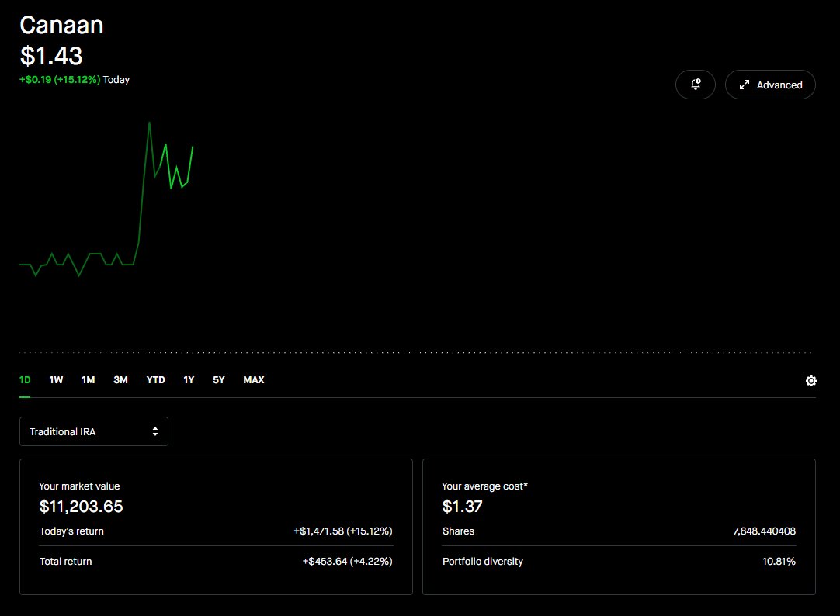Open the Advanced chart view

click(770, 85)
